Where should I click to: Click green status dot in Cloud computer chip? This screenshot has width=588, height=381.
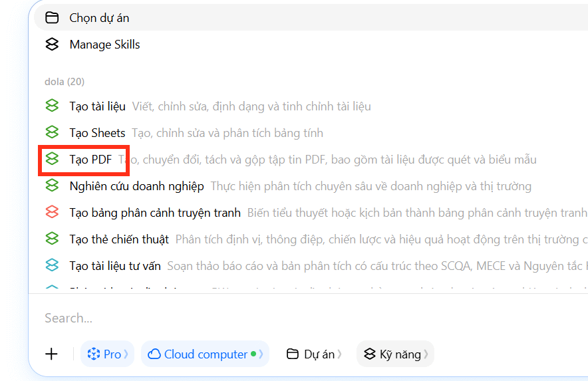[x=253, y=354]
